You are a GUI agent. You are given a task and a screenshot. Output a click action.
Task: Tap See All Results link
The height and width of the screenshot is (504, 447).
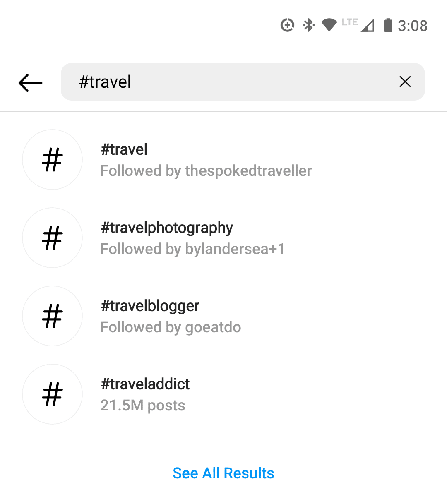(223, 473)
